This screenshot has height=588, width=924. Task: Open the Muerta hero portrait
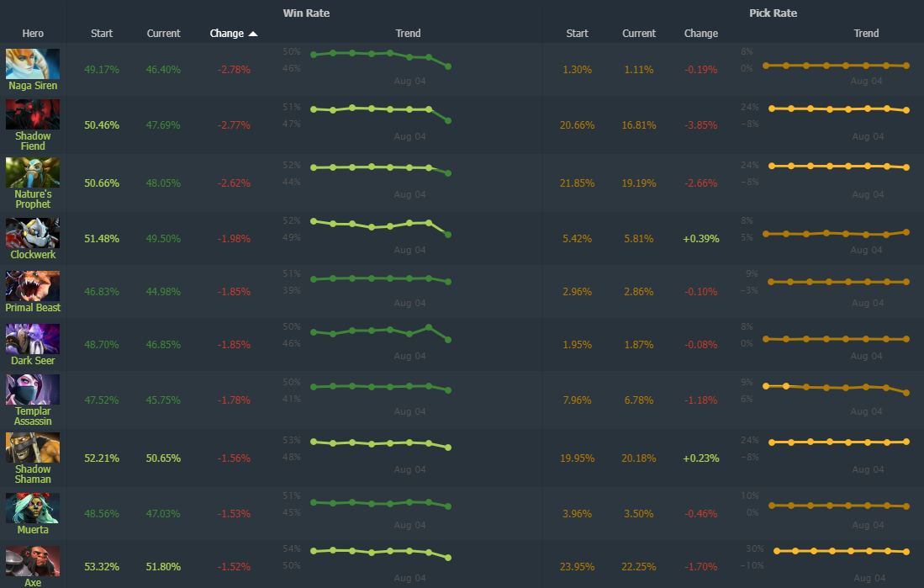coord(33,508)
